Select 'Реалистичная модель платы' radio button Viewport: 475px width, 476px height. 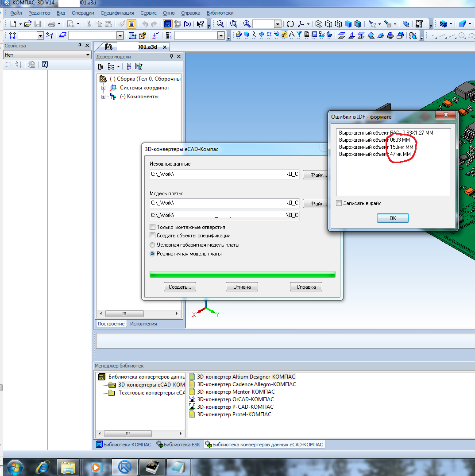click(x=152, y=254)
